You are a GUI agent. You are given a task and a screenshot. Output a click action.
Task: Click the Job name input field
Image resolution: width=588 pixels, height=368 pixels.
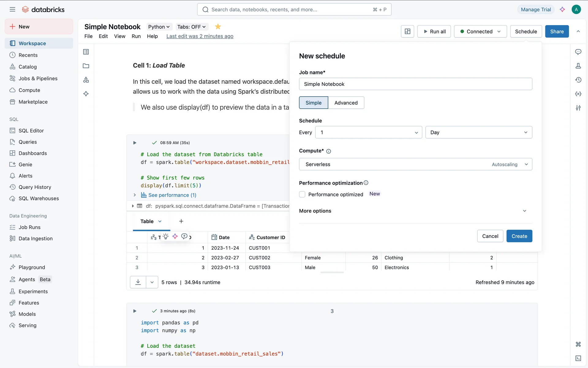(415, 84)
